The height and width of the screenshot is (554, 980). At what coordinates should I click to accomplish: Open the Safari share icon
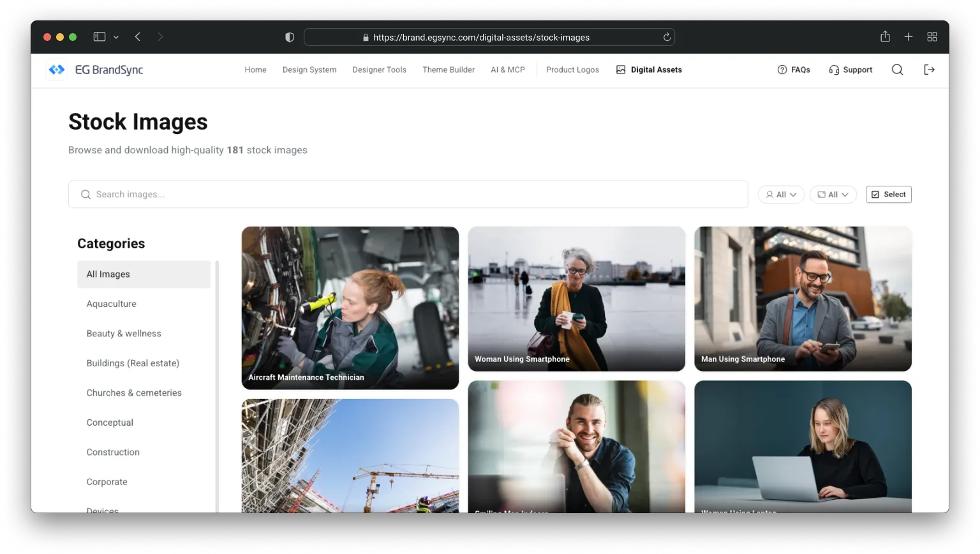tap(885, 36)
